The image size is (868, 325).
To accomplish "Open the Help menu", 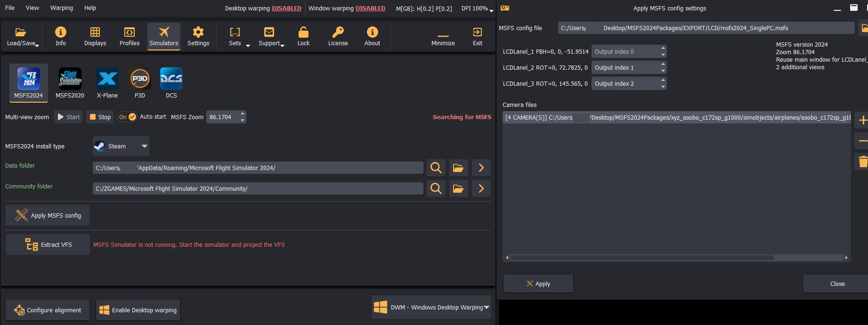I will 90,8.
